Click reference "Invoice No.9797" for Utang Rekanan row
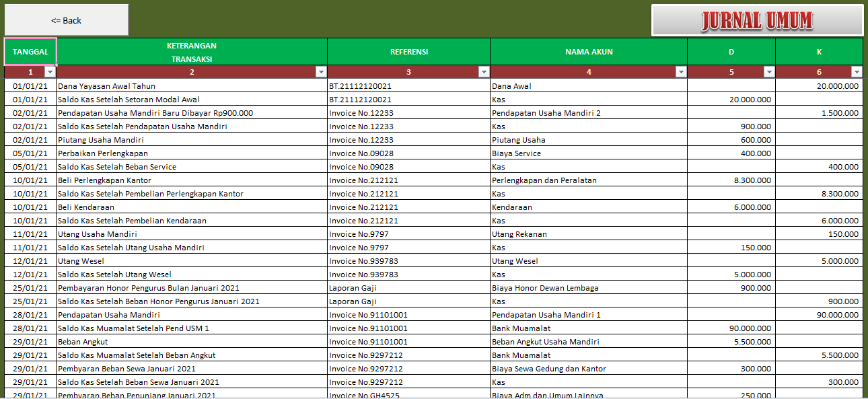Image resolution: width=868 pixels, height=399 pixels. point(408,234)
